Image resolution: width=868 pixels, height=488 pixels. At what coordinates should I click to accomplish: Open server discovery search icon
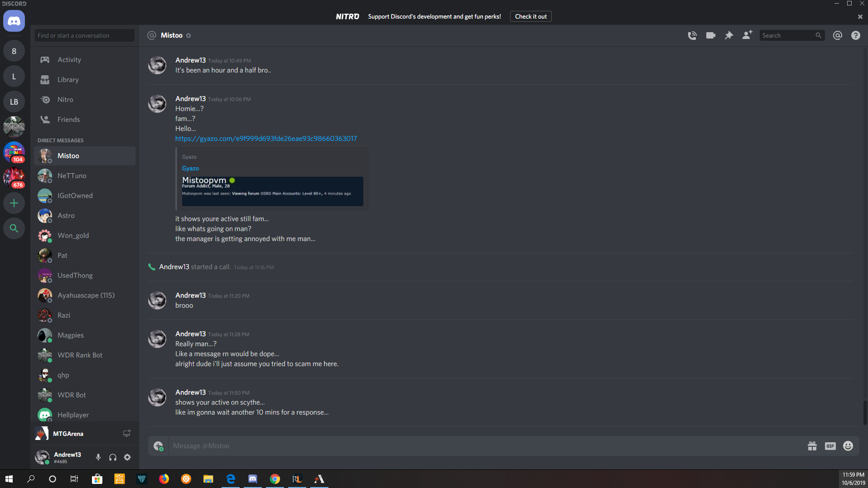pos(14,228)
